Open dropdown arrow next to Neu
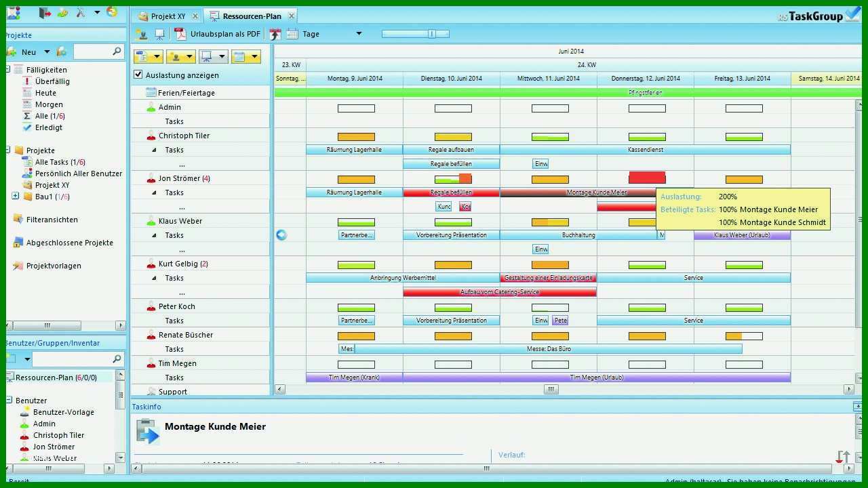Viewport: 868px width, 488px height. tap(47, 52)
